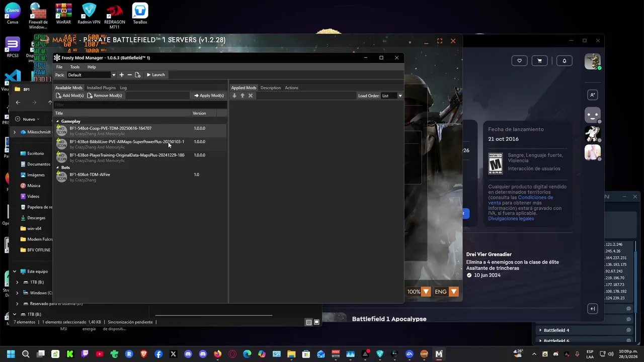Select the BF1-63Bot-BilibiliLive-PVE-AllMaps mod
Screen dimensions: 644x362
[140, 144]
